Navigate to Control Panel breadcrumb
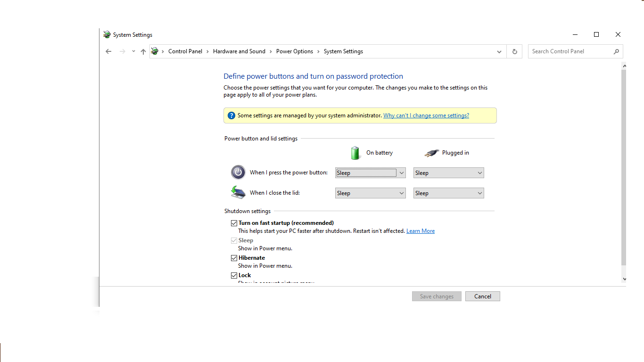Image resolution: width=644 pixels, height=362 pixels. click(x=185, y=51)
